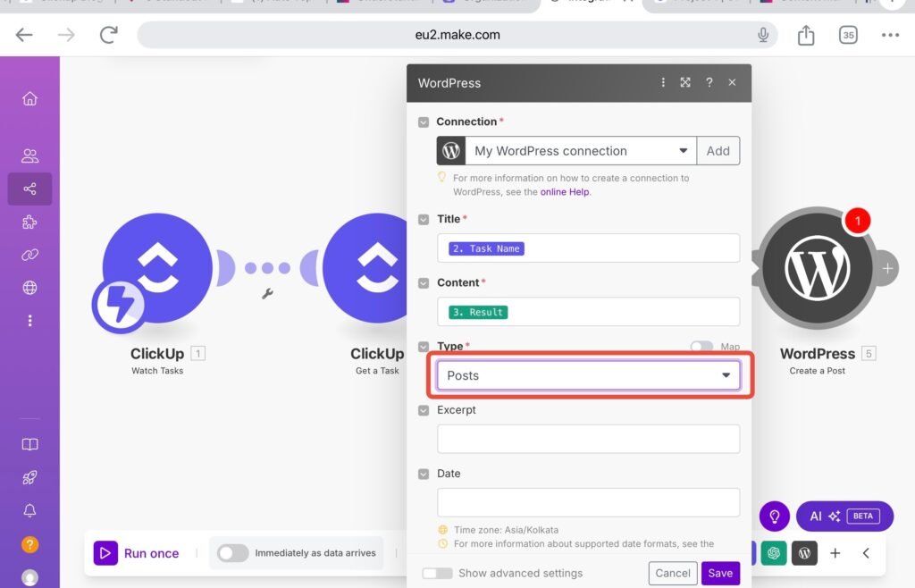
Task: Select the ClickUp Get a Task module
Action: coord(365,268)
